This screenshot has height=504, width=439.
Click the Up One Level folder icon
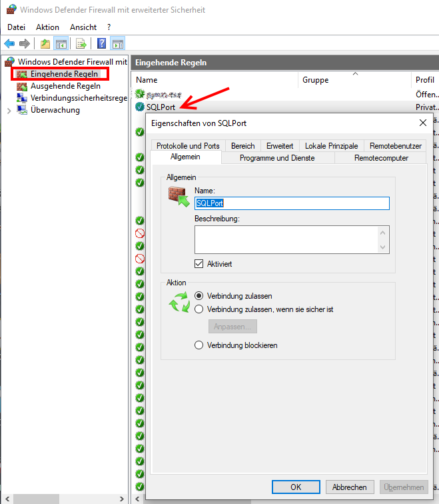pyautogui.click(x=45, y=44)
